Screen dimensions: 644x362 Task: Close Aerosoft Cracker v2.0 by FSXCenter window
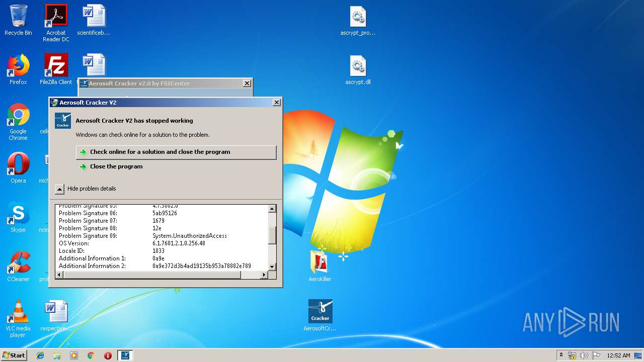click(247, 83)
